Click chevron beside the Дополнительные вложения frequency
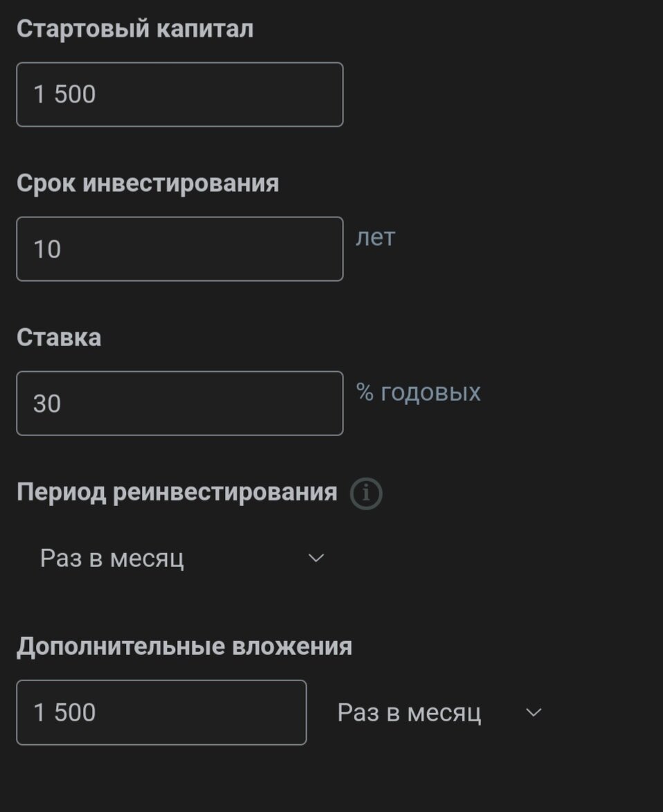 pyautogui.click(x=534, y=712)
